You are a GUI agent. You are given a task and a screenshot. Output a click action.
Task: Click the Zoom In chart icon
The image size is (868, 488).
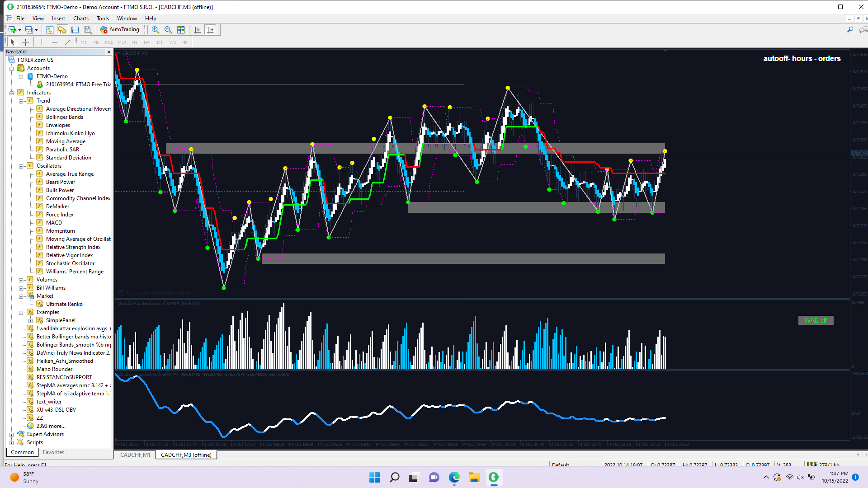coord(156,30)
